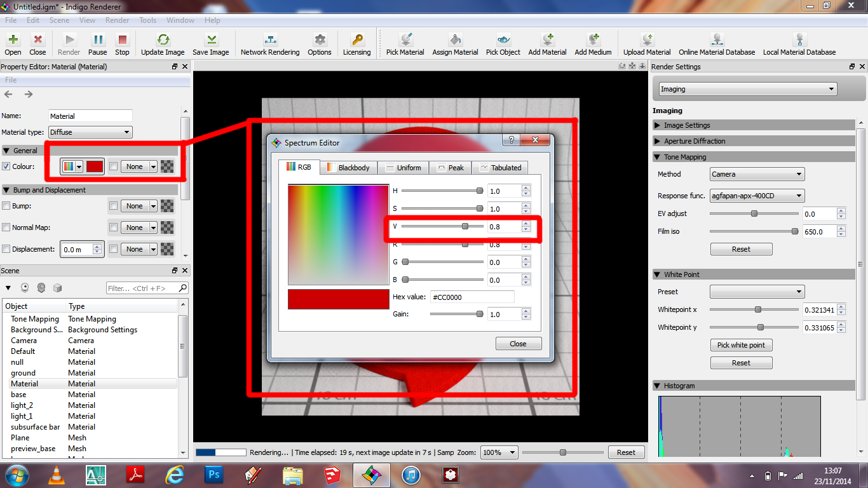Click the Add Medium toolbar icon
Viewport: 868px width, 488px height.
coord(593,41)
